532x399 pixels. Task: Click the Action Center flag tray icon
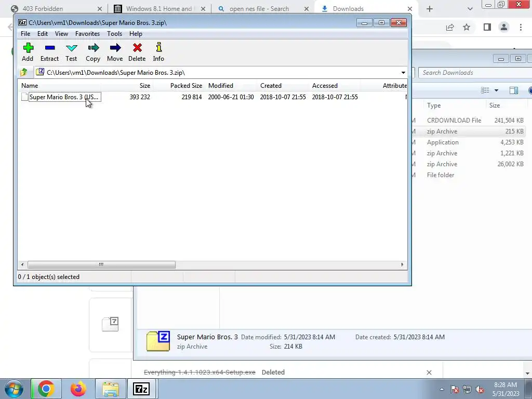pyautogui.click(x=454, y=389)
